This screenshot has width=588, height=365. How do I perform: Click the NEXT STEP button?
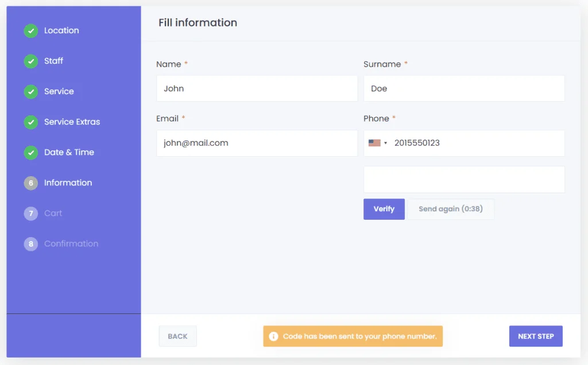click(536, 336)
